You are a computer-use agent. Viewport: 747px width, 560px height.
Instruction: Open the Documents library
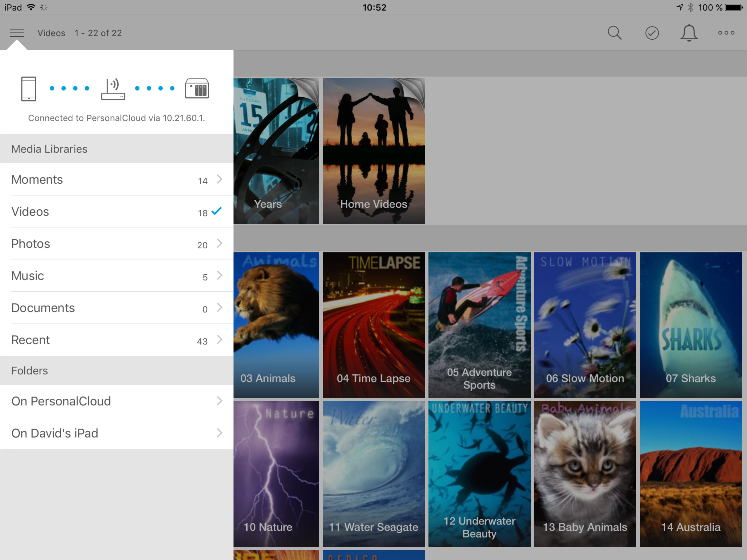click(x=116, y=308)
